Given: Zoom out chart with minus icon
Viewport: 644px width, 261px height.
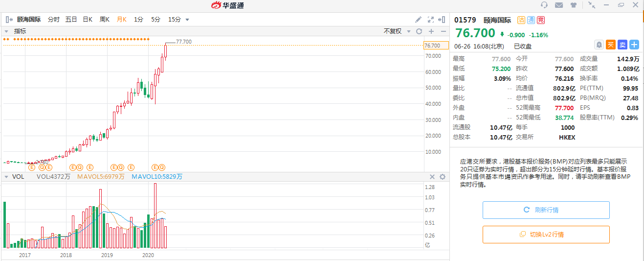Looking at the screenshot, I should pos(444,31).
